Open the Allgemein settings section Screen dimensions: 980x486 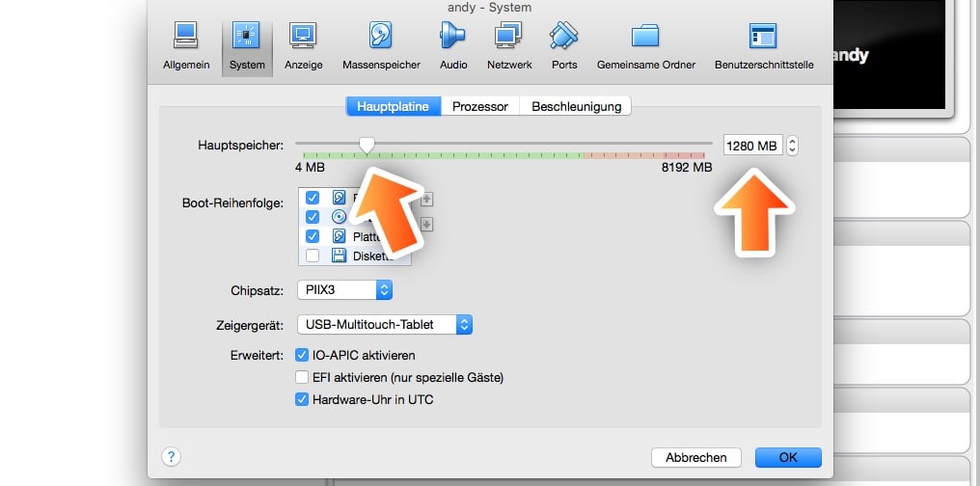(186, 47)
